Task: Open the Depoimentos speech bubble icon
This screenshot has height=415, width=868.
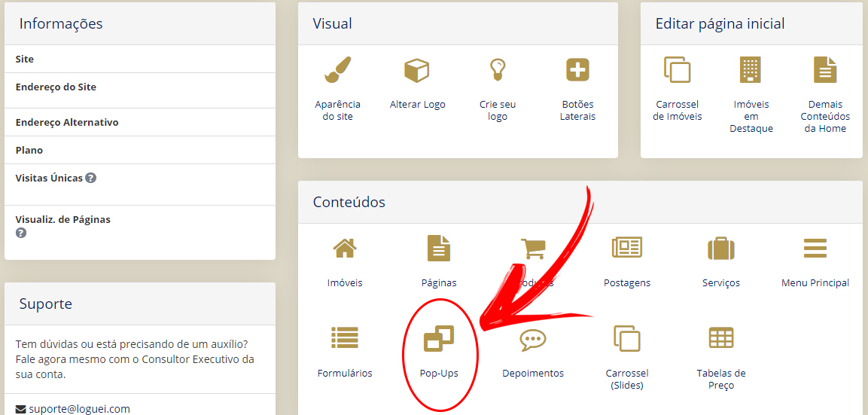Action: click(x=532, y=339)
